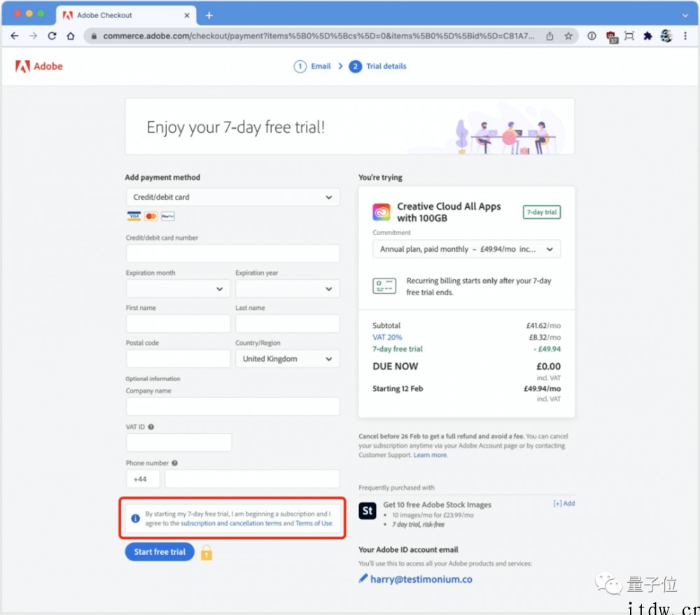Click the Visa card logo
Viewport: 700px width, 615px height.
(x=134, y=216)
